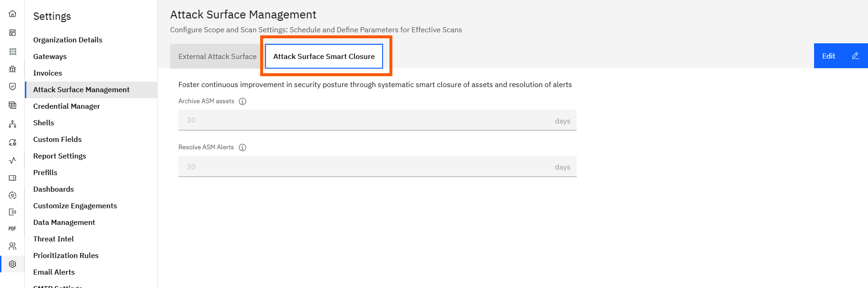
Task: Open the grid apps icon in sidebar
Action: [12, 52]
